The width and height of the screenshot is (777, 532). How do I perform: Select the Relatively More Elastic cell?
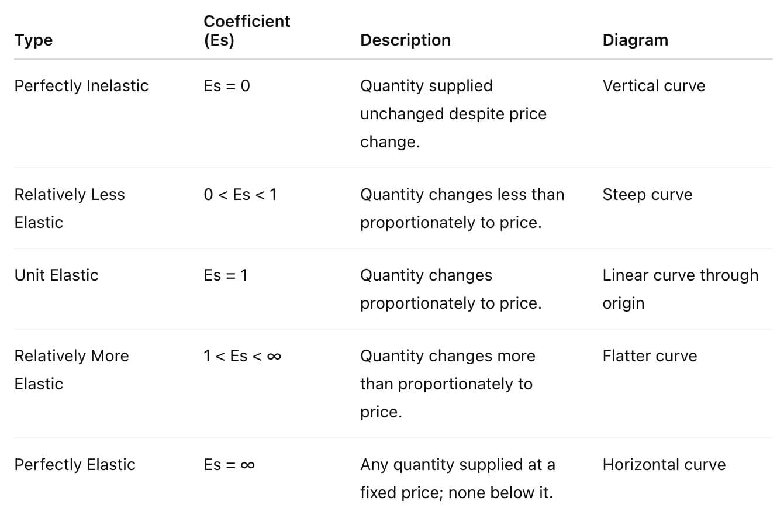[71, 369]
